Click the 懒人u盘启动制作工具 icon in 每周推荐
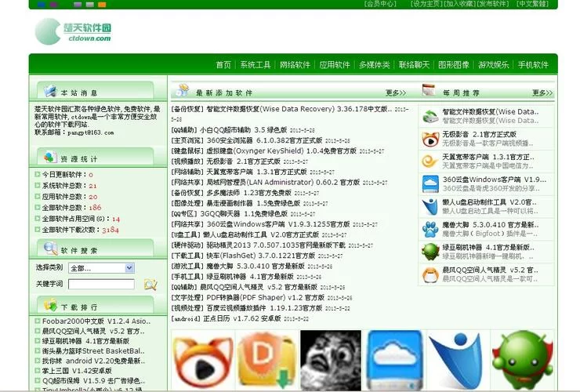The height and width of the screenshot is (392, 580). [x=430, y=206]
